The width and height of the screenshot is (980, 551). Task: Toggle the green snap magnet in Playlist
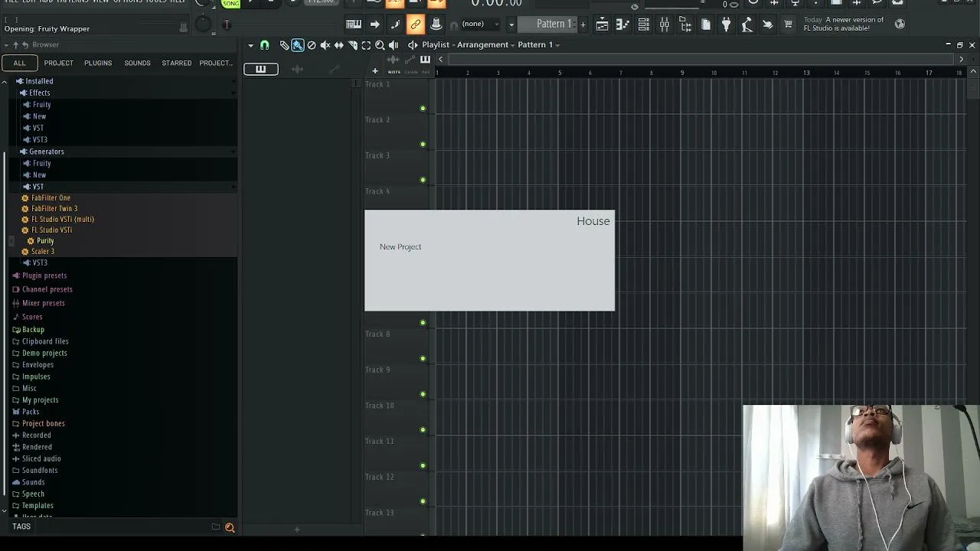[265, 45]
